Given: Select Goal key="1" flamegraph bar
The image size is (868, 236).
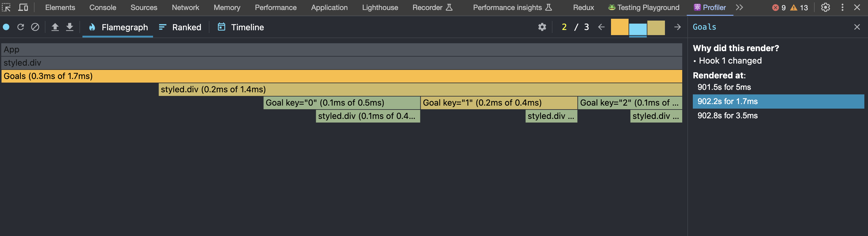Looking at the screenshot, I should point(499,103).
